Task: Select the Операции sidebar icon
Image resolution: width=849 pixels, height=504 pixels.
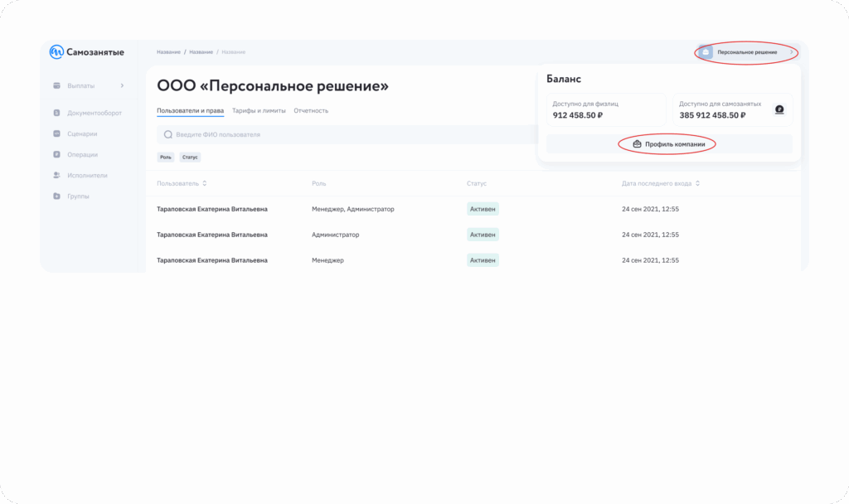Action: point(56,154)
